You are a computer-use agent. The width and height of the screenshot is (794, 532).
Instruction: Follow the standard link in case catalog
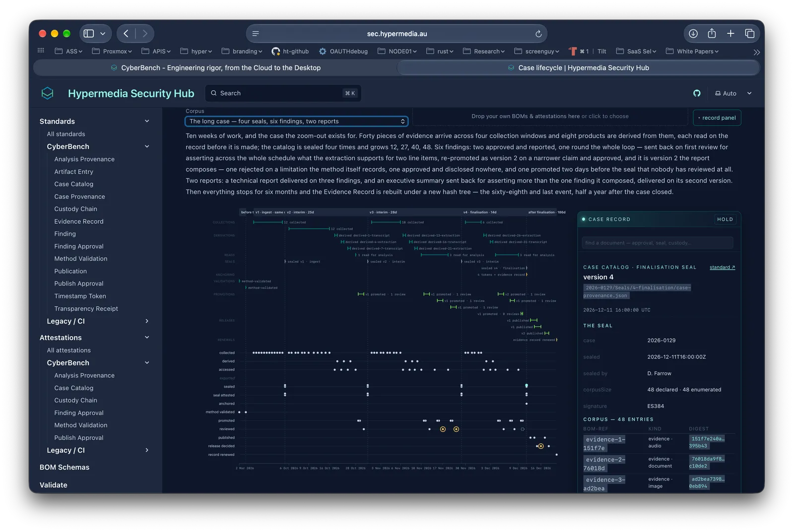[x=722, y=267]
